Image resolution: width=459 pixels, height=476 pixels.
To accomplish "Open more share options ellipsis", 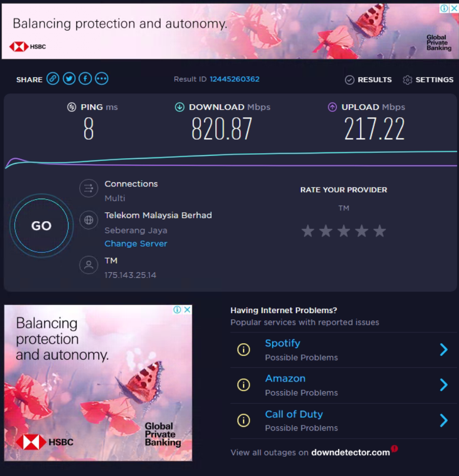I will tap(101, 79).
